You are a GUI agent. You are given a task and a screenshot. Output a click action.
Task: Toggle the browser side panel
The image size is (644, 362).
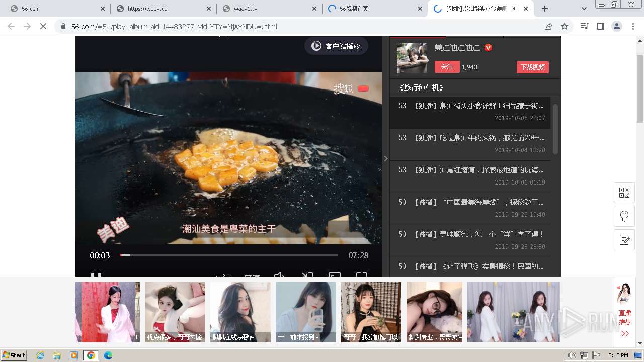pos(600,26)
